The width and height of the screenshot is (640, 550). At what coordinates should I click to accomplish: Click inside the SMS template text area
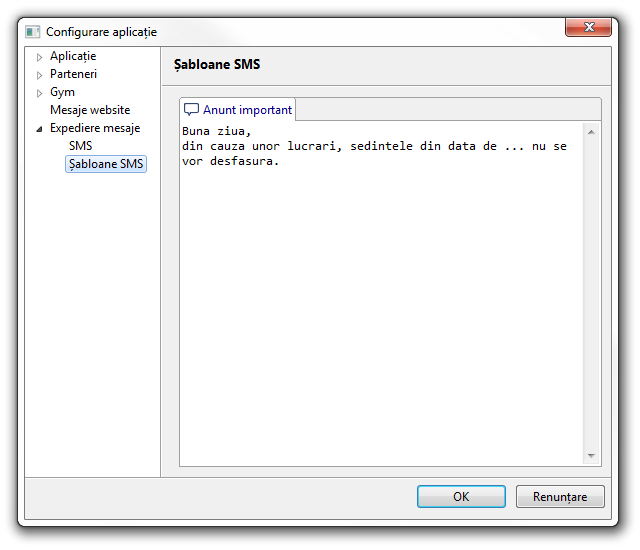[380, 300]
